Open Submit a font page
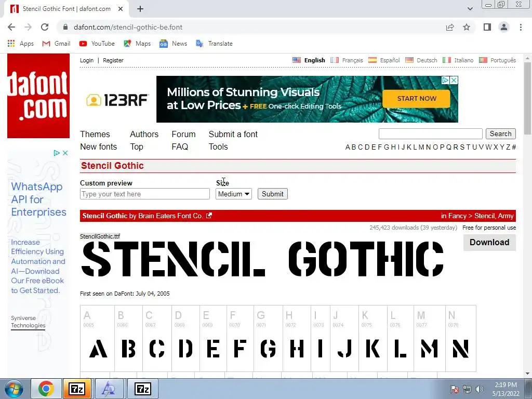 coord(233,134)
